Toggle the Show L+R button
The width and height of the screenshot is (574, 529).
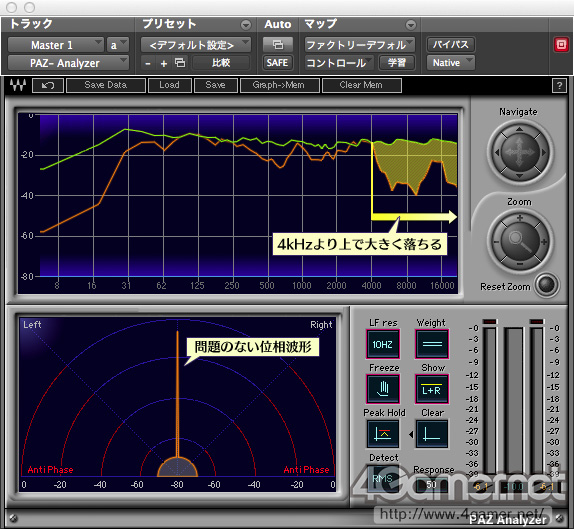coord(432,389)
